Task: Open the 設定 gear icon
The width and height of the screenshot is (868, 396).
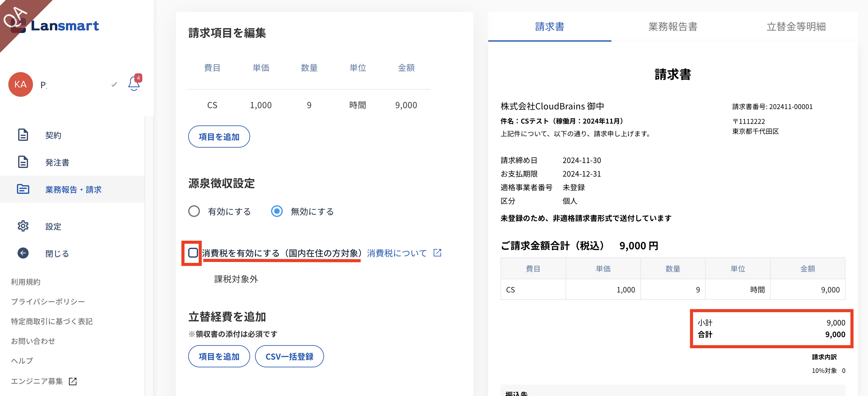Action: tap(23, 226)
